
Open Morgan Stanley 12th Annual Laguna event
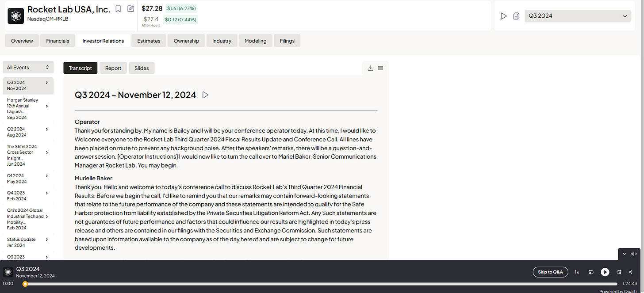[28, 109]
